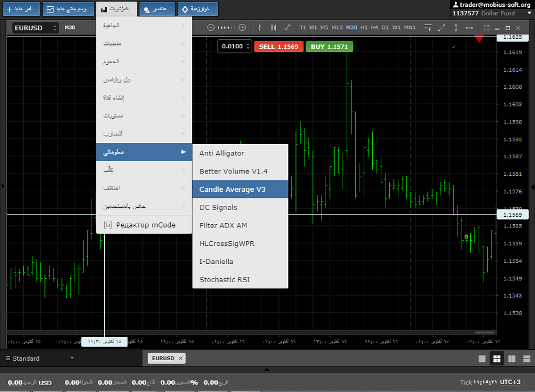This screenshot has height=392, width=535.
Task: Select four-chart grid layout icon
Action: (497, 358)
